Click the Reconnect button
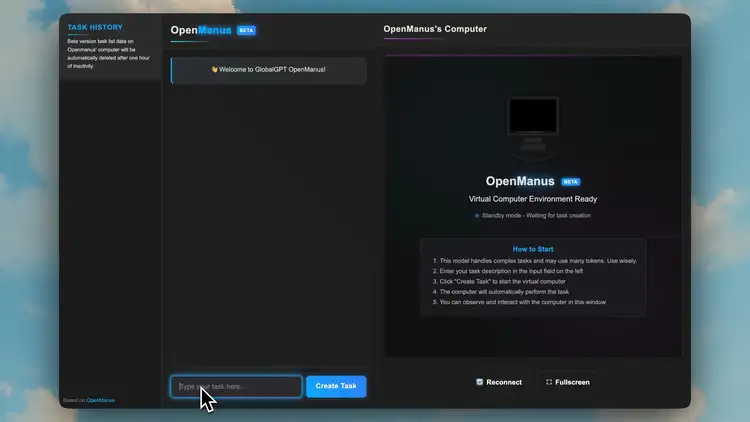 [499, 382]
